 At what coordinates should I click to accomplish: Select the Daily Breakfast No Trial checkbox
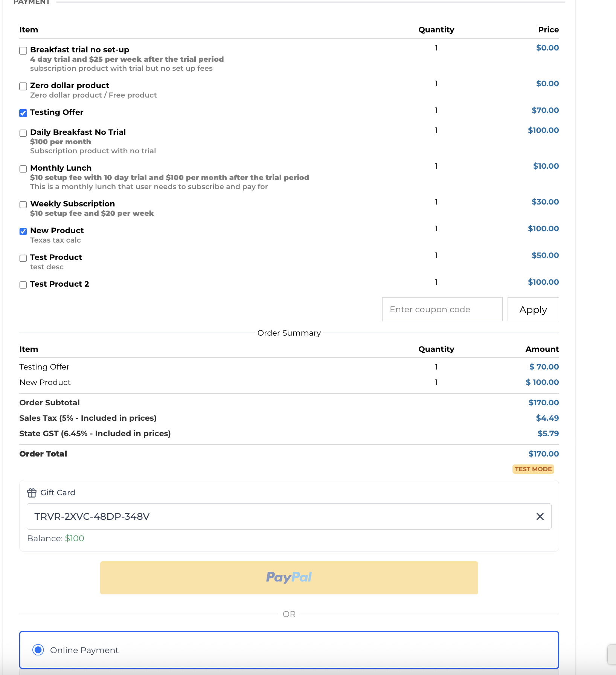[23, 133]
